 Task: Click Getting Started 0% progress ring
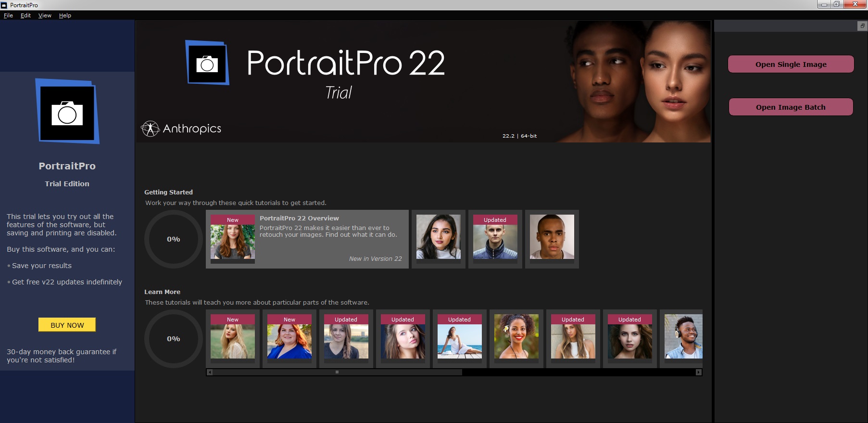(174, 239)
